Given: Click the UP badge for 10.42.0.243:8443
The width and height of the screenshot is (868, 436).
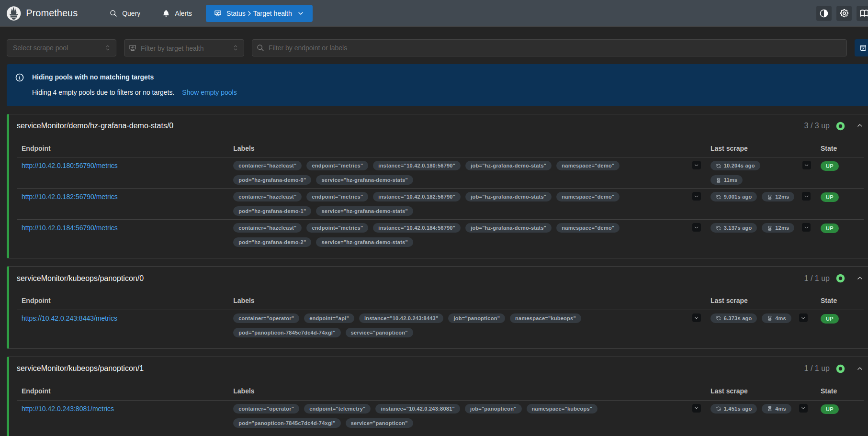Looking at the screenshot, I should [830, 319].
